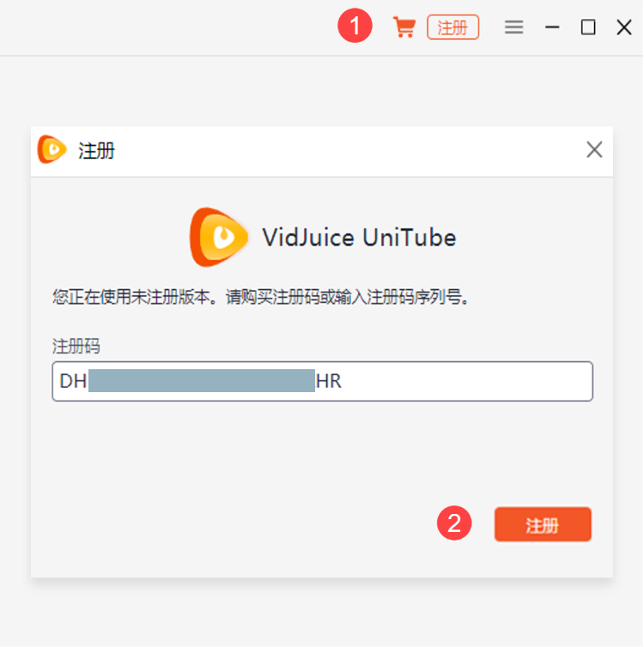This screenshot has height=647, width=644.
Task: Click the red number 1 step marker
Action: click(x=355, y=26)
